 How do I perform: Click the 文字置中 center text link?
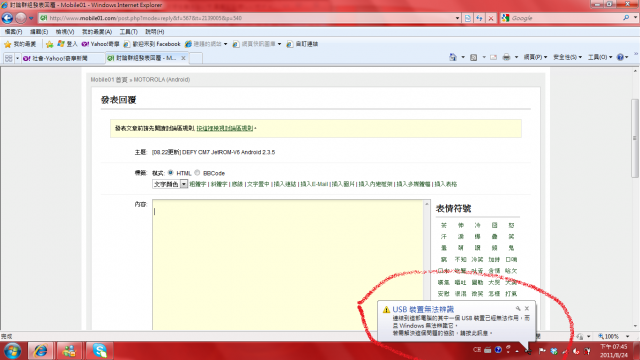click(258, 184)
